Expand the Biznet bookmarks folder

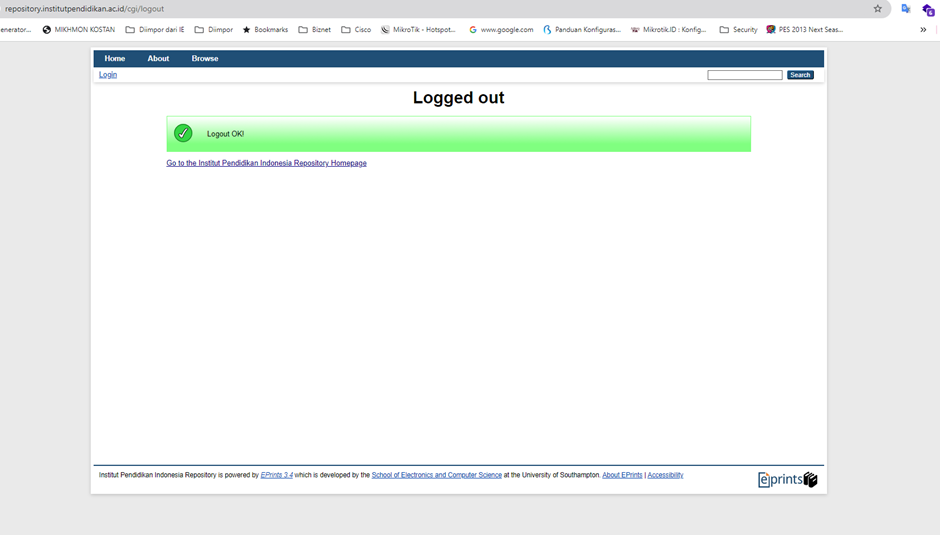pyautogui.click(x=315, y=30)
